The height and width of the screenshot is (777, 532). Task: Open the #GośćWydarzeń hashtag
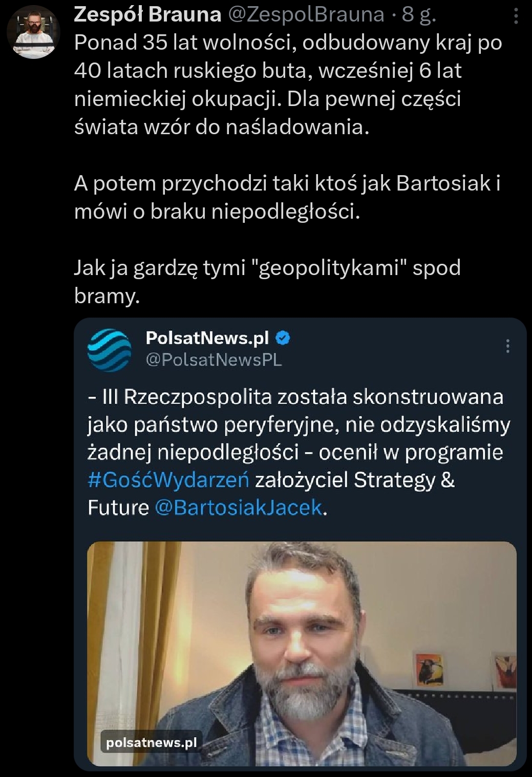click(x=168, y=480)
